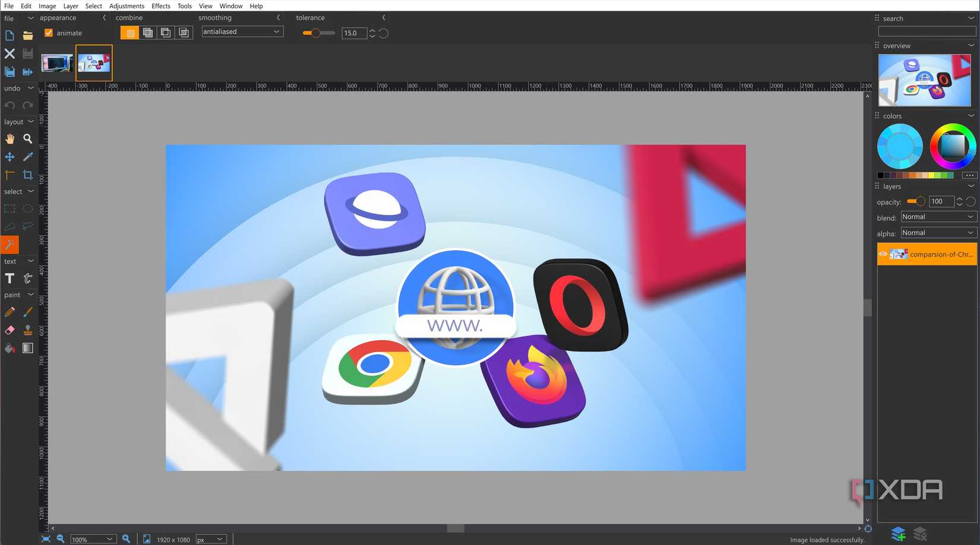Select the Eraser tool

tap(10, 330)
